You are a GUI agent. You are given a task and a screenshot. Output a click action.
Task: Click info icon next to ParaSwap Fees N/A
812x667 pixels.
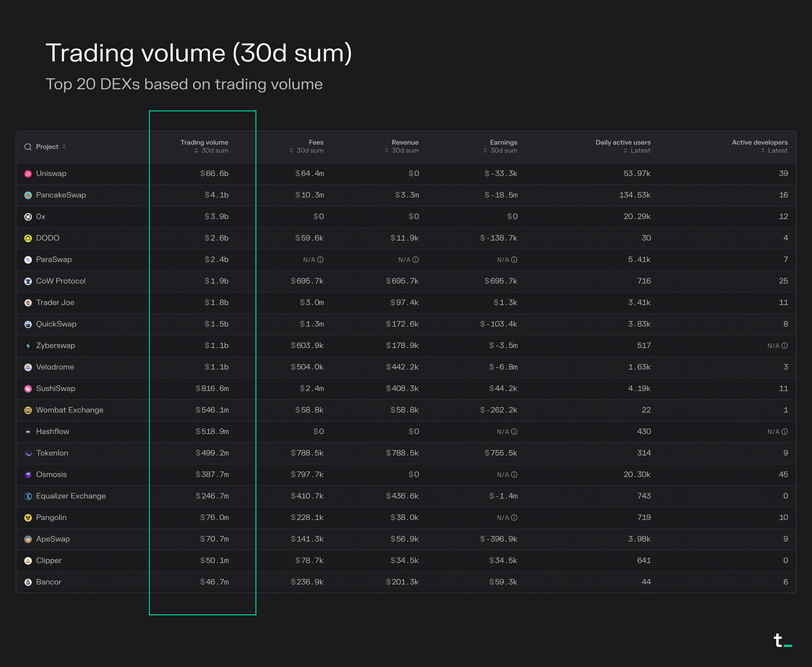click(320, 260)
